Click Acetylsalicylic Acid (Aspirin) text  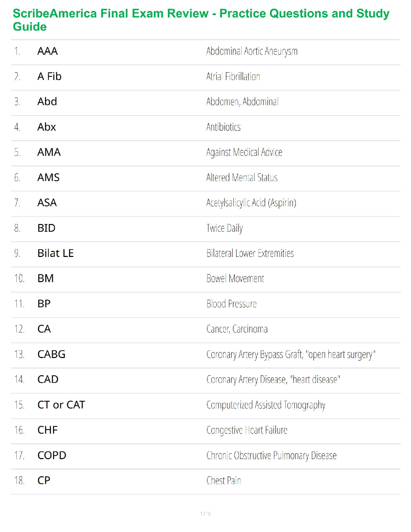pos(251,203)
